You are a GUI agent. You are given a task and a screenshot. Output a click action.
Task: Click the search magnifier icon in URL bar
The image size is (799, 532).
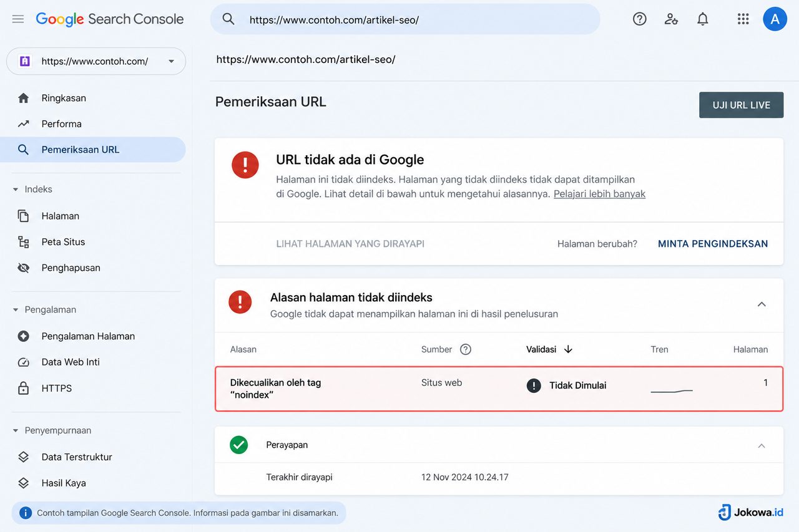tap(228, 19)
